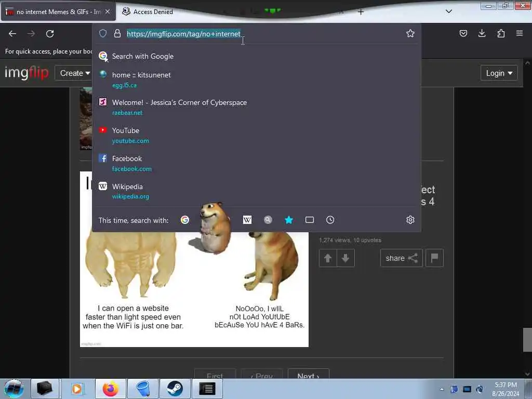532x399 pixels.
Task: Flag the meme image
Action: pyautogui.click(x=434, y=258)
